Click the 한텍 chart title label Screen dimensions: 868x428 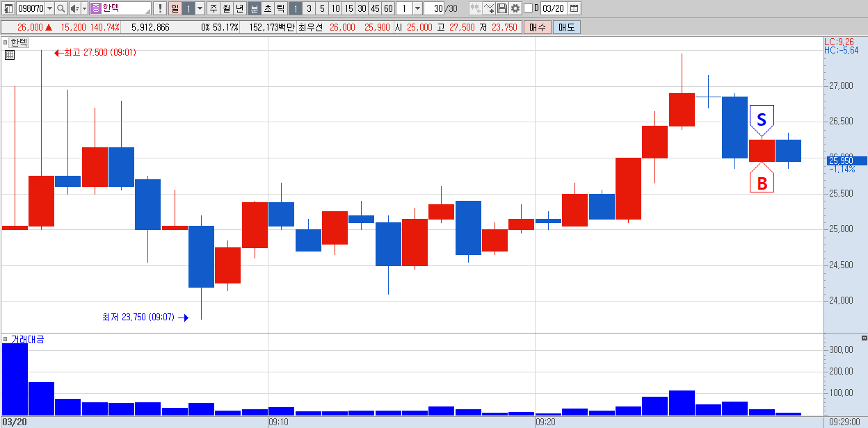click(19, 42)
